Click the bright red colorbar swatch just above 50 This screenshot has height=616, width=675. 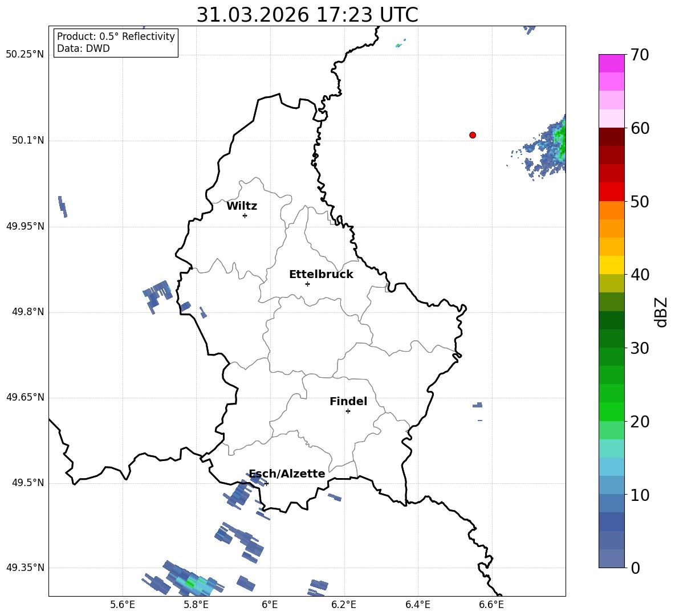tap(611, 192)
